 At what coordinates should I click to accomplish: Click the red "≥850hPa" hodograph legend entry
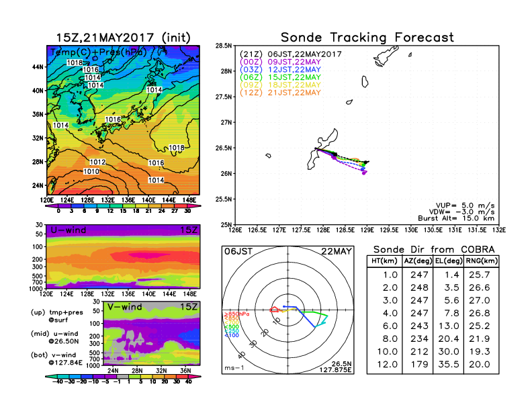pyautogui.click(x=236, y=314)
